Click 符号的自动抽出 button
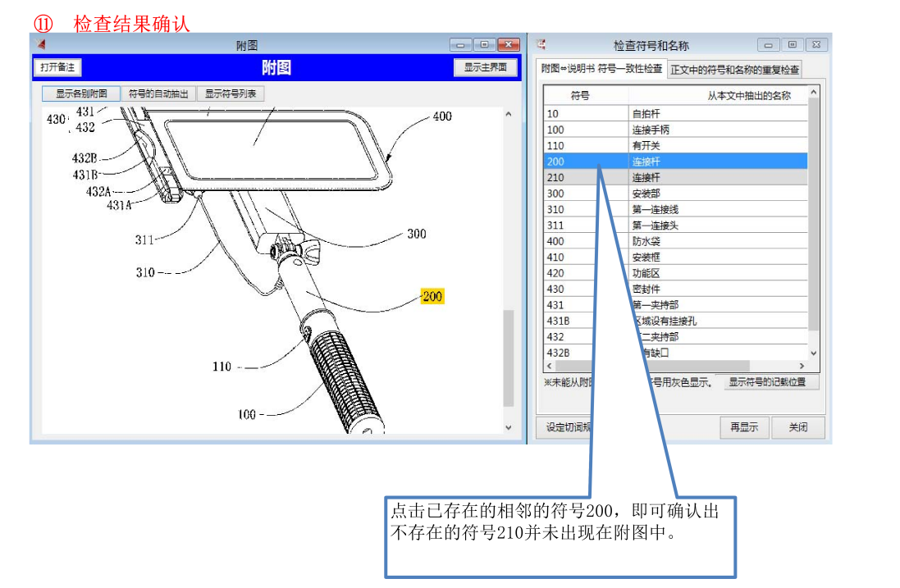 click(x=158, y=93)
